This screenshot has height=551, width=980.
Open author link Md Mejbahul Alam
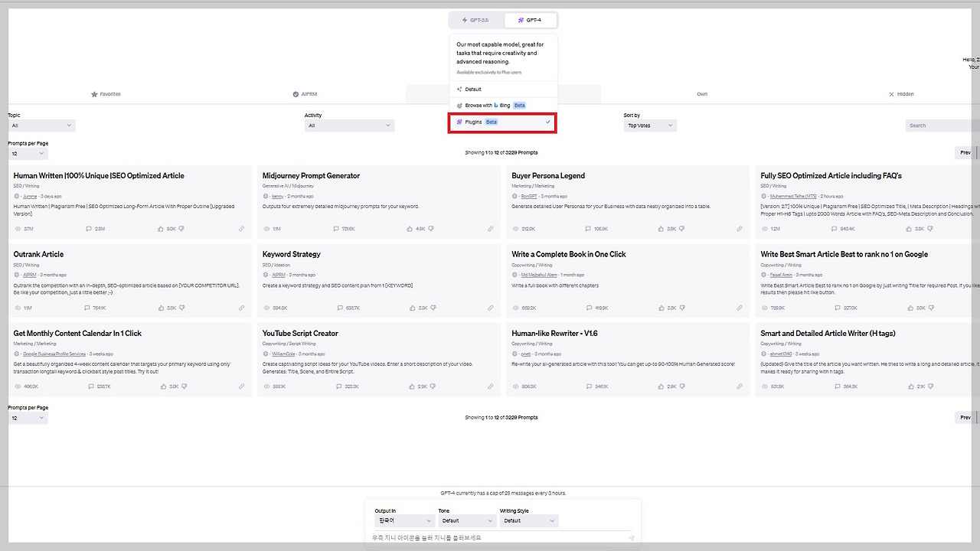(541, 275)
